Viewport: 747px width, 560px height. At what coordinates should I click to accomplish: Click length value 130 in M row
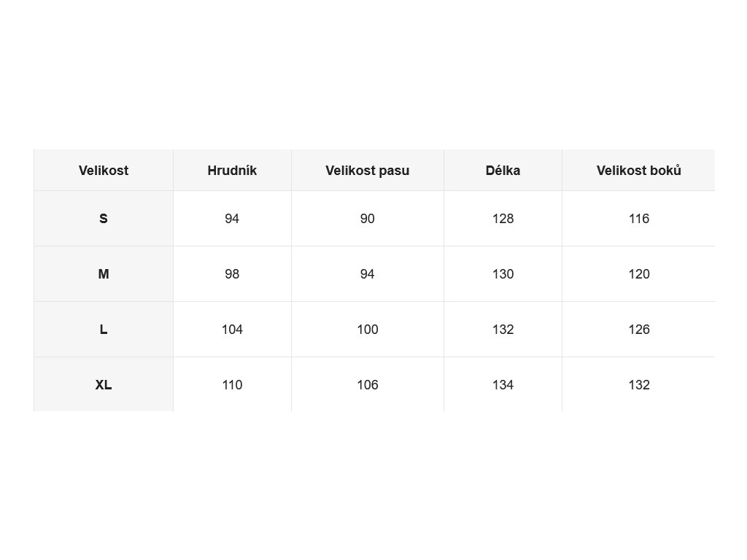(x=503, y=274)
